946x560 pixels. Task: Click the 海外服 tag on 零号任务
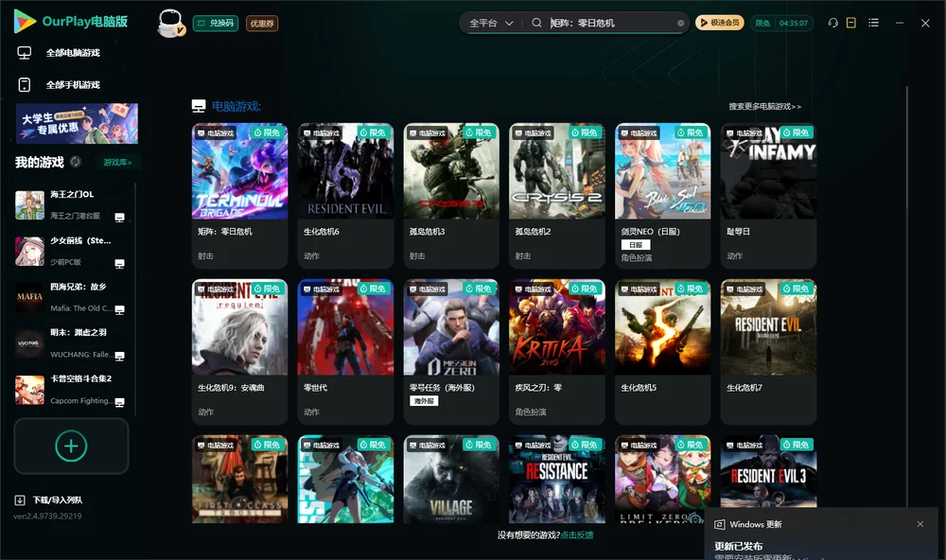(424, 401)
